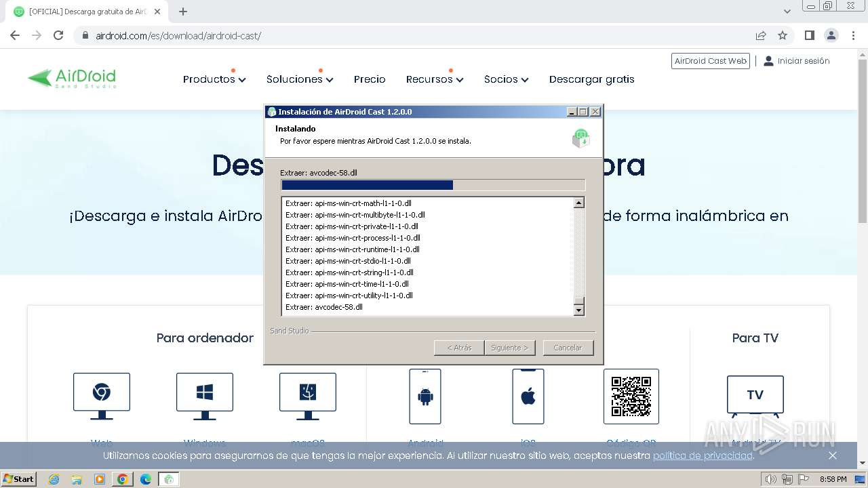Image resolution: width=868 pixels, height=488 pixels.
Task: Click the tab search chevron in Chrome
Action: [x=787, y=12]
